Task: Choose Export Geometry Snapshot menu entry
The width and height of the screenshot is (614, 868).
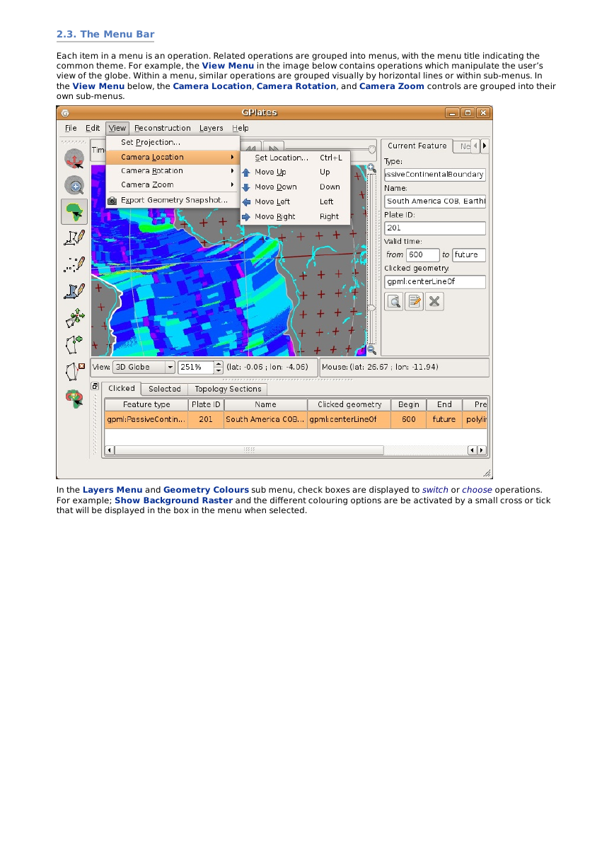Action: click(x=173, y=200)
